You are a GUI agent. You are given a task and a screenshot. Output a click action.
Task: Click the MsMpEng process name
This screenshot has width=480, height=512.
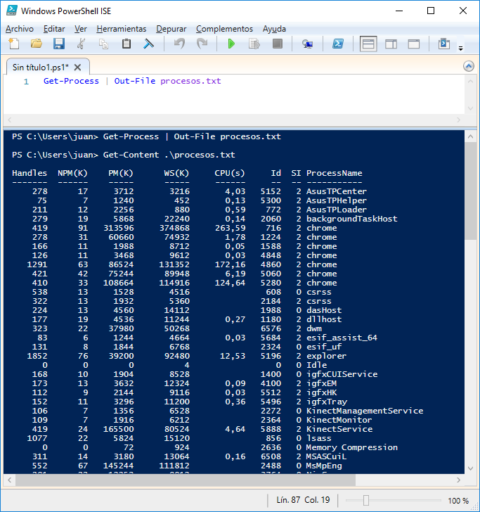pyautogui.click(x=324, y=465)
